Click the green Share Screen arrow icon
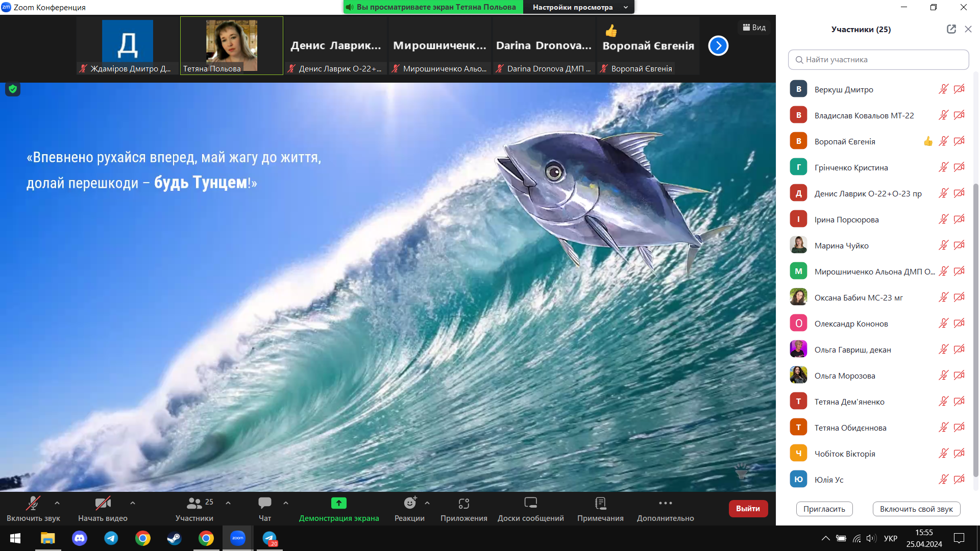The height and width of the screenshot is (551, 980). click(339, 504)
